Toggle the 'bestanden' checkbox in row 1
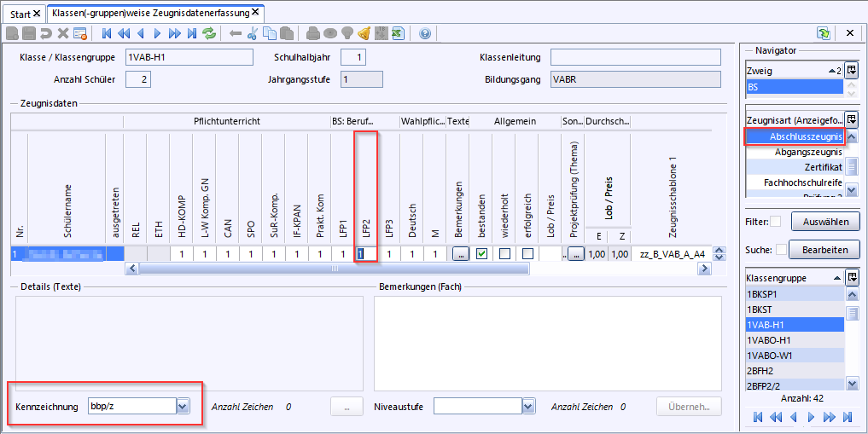Viewport: 868px width, 434px height. [482, 253]
